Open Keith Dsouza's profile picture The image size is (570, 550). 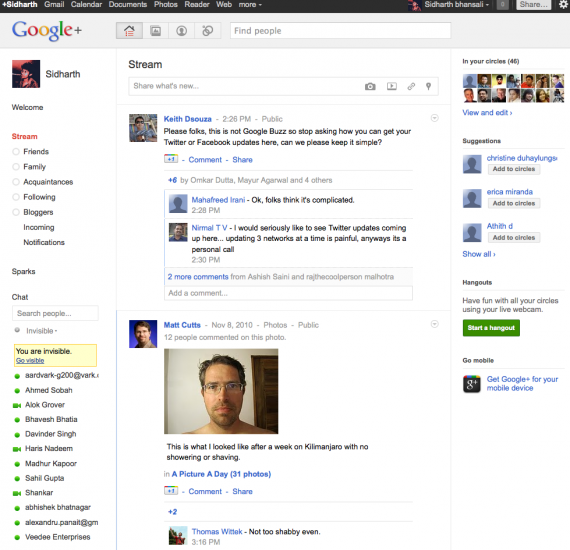click(143, 128)
